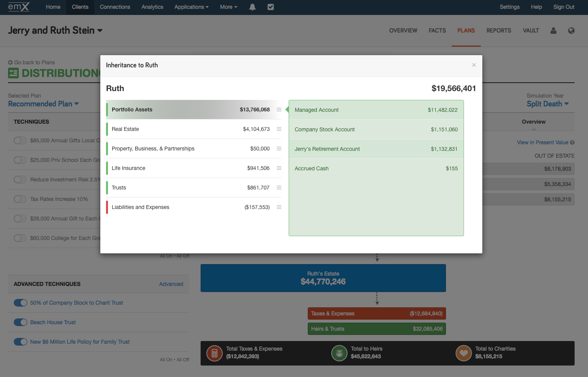The image size is (588, 377).
Task: Disable Beach House Trust toggle
Action: tap(21, 322)
